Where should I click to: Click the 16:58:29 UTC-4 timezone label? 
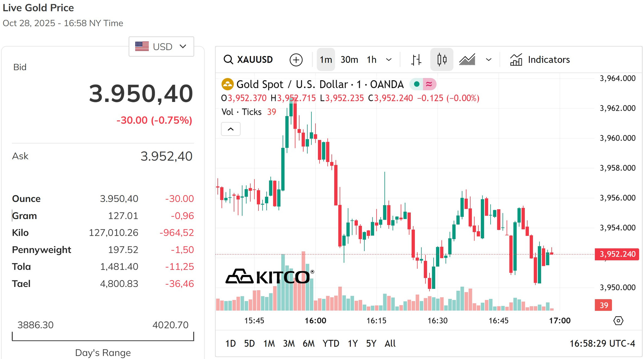pyautogui.click(x=602, y=343)
